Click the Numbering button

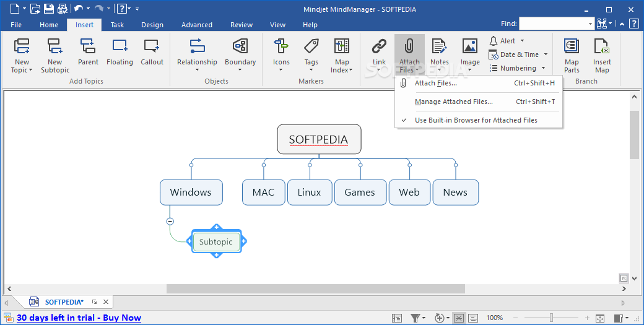(x=513, y=68)
